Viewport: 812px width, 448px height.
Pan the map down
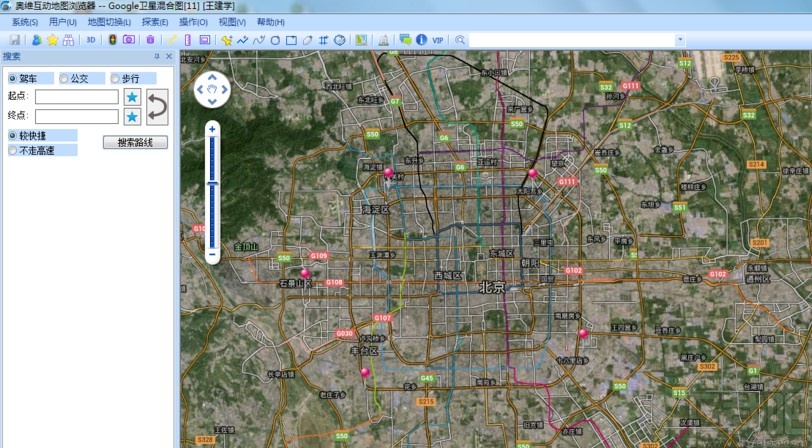coord(212,102)
